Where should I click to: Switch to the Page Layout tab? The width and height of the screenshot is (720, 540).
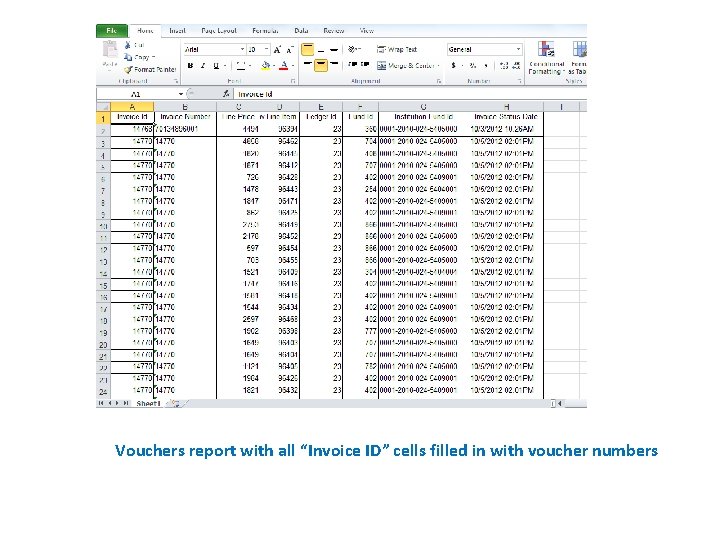click(x=219, y=31)
